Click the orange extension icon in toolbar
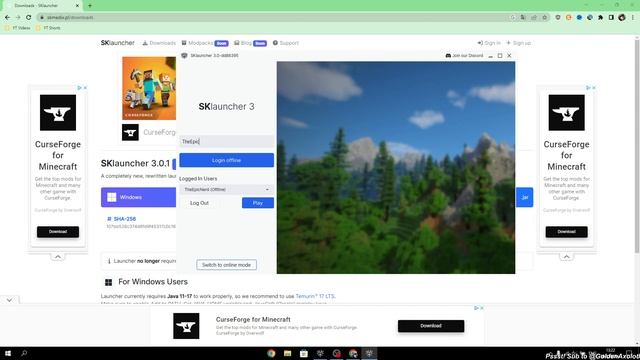Screen dimensions: 640x360 tap(569, 18)
